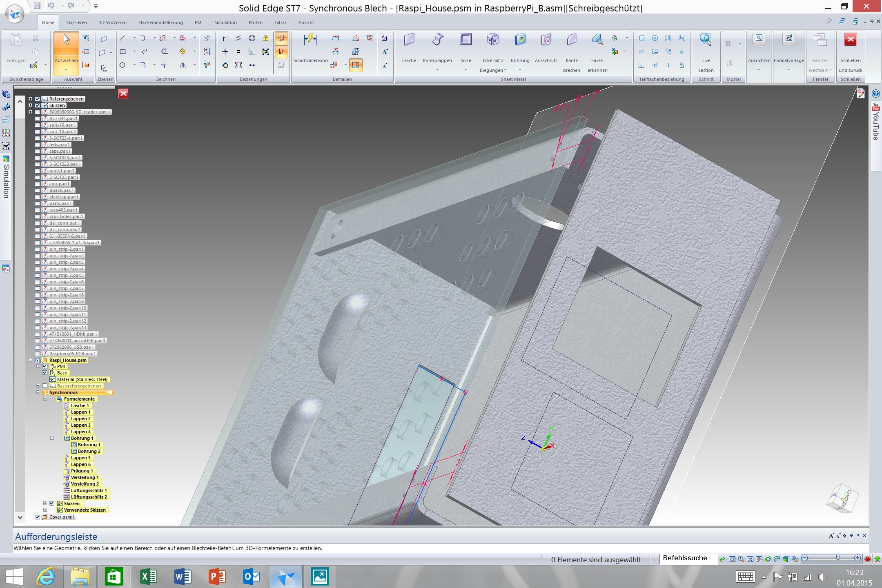Click the Schließen und zurück icon

pos(851,40)
